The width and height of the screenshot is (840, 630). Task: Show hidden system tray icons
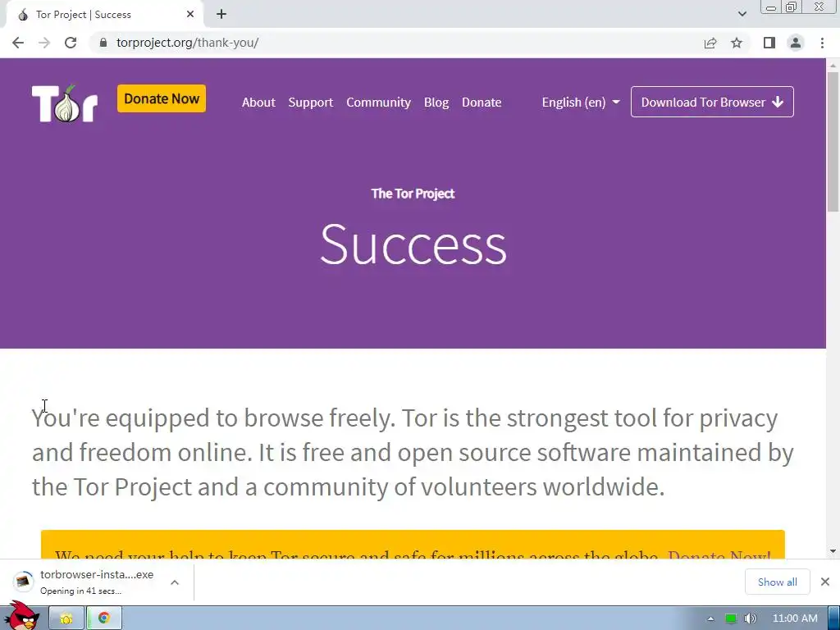(x=711, y=619)
